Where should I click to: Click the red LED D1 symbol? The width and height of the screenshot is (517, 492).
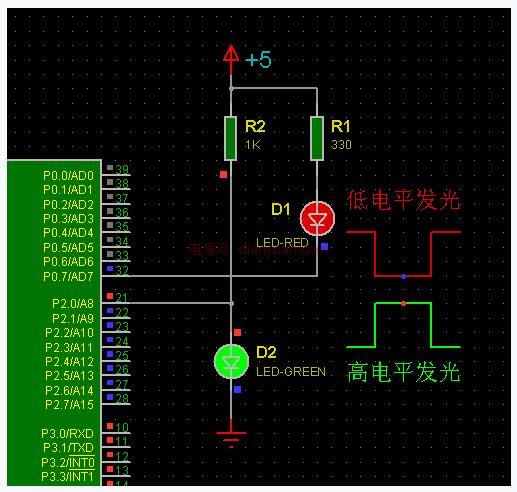(317, 218)
